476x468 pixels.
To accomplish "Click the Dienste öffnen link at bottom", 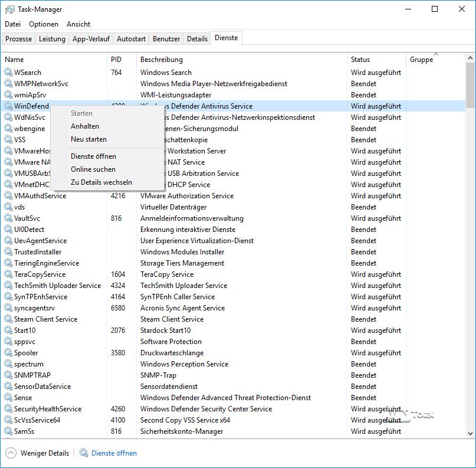I will pyautogui.click(x=114, y=453).
